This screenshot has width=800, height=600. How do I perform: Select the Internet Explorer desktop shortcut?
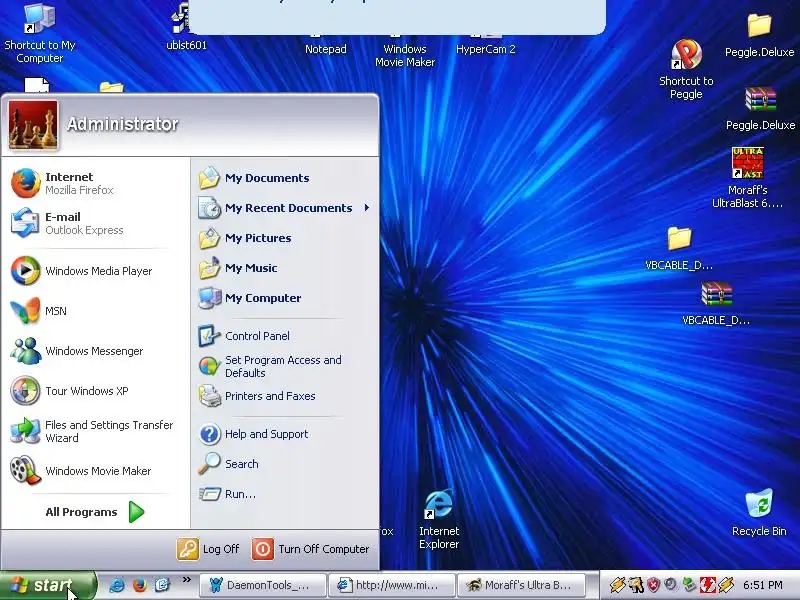pos(439,519)
